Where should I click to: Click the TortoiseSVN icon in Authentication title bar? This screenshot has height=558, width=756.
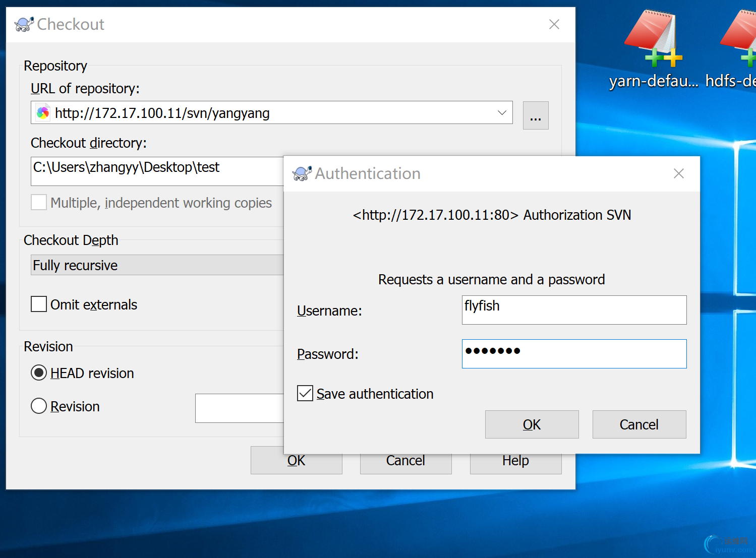302,173
